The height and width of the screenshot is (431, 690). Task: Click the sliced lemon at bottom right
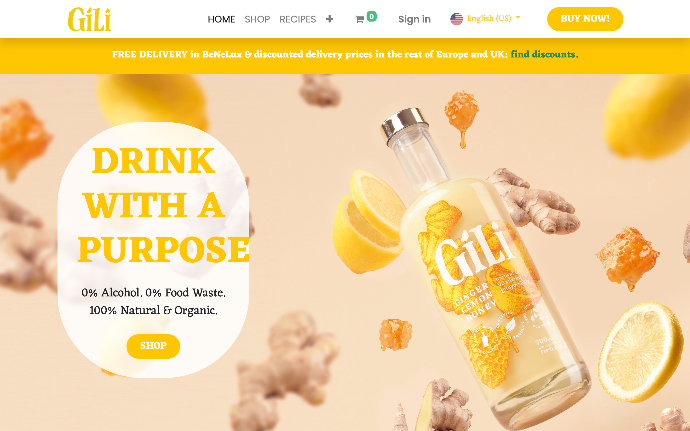(641, 351)
